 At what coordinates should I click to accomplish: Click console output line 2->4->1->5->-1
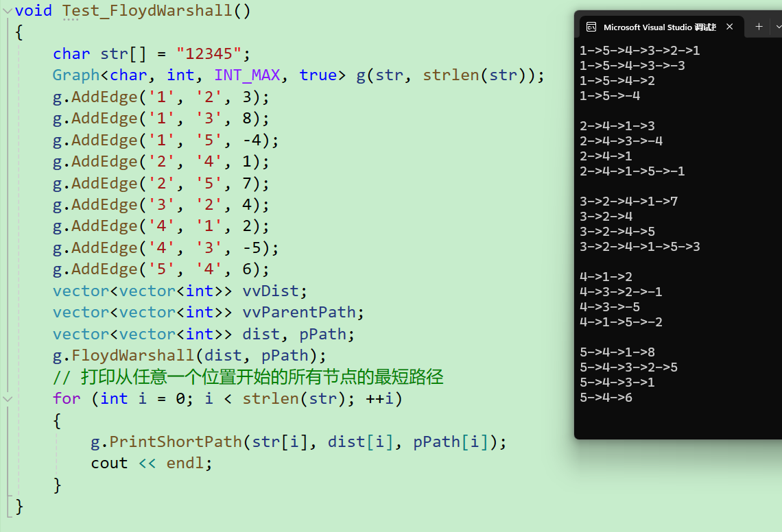click(x=632, y=171)
